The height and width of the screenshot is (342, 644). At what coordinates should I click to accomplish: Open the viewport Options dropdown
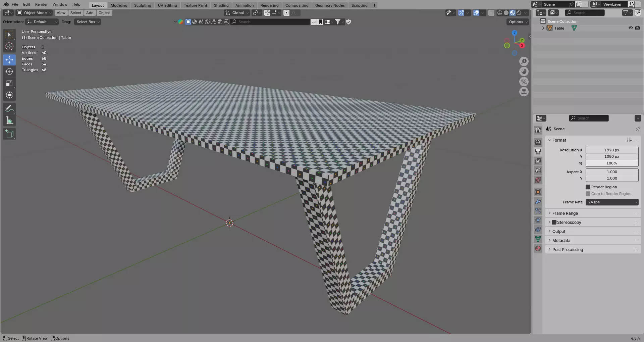point(518,22)
